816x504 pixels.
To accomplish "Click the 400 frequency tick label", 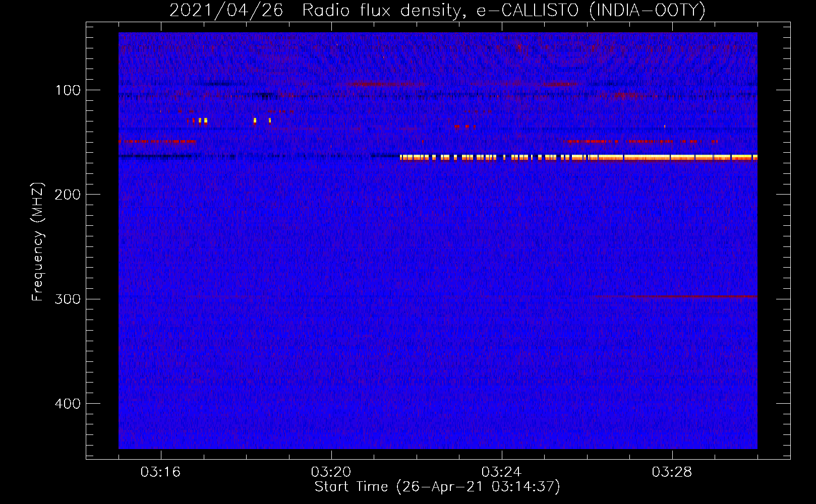I will (x=68, y=404).
